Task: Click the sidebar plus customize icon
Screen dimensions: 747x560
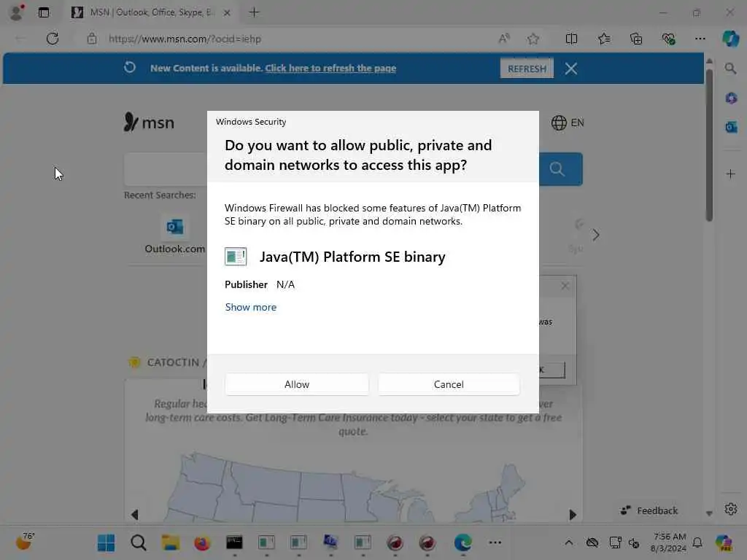Action: pos(731,174)
